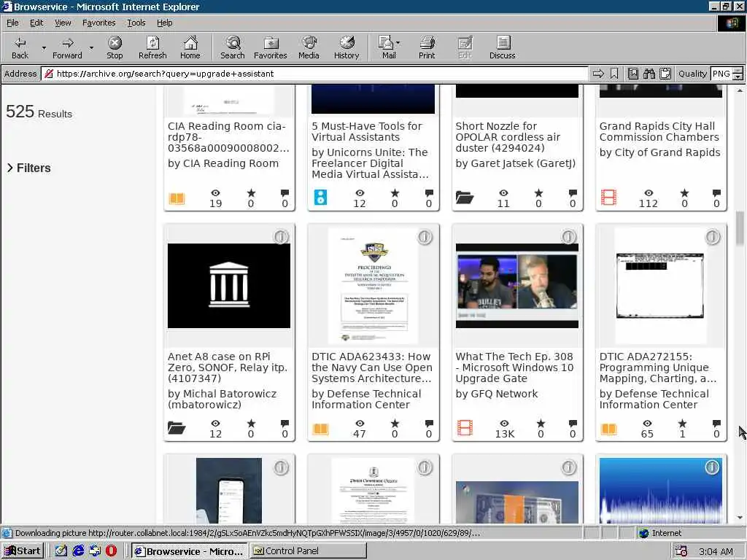Open Anet A8 case on RPi Zero item
Screen dimensions: 747x560
click(x=228, y=367)
